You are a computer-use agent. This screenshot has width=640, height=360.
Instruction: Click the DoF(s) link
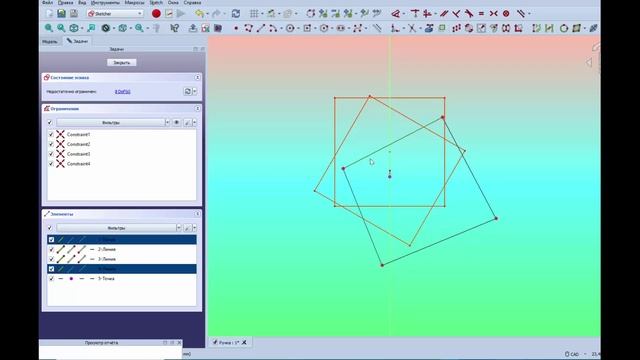tap(122, 92)
